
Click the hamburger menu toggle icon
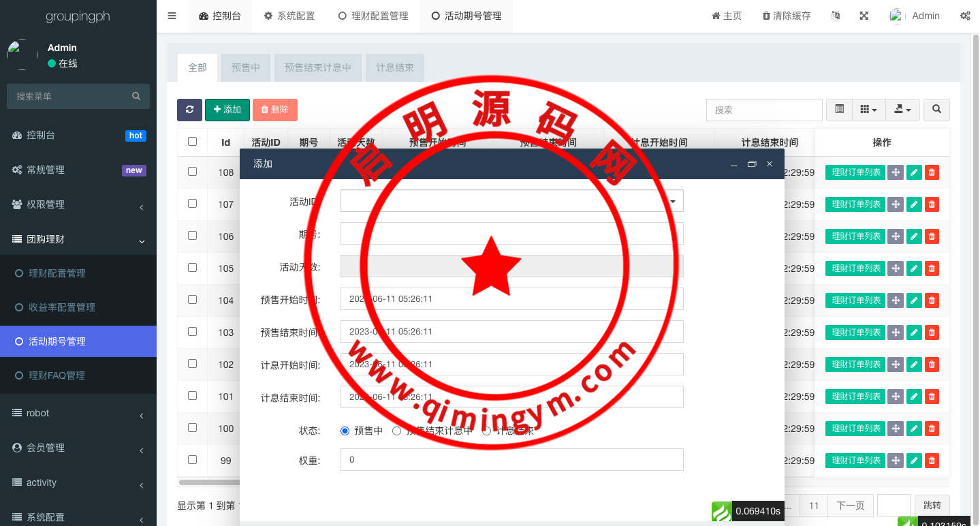coord(172,16)
